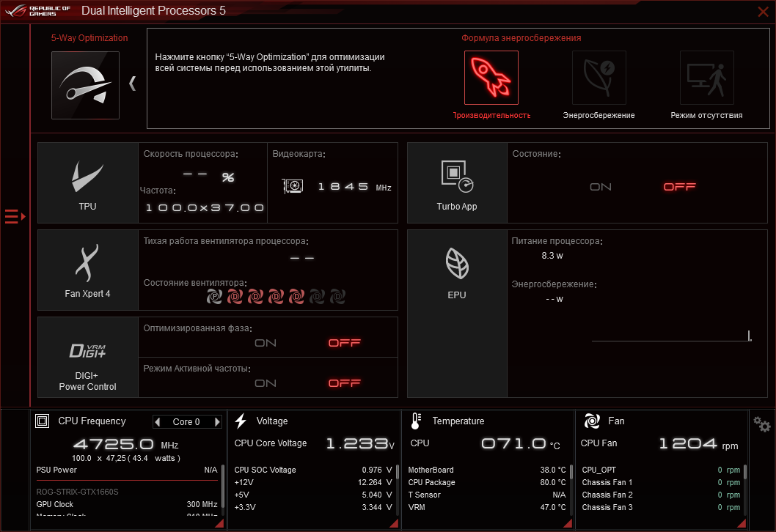Expand the Fan panel corner triangle
Image resolution: width=776 pixels, height=532 pixels.
pos(742,523)
